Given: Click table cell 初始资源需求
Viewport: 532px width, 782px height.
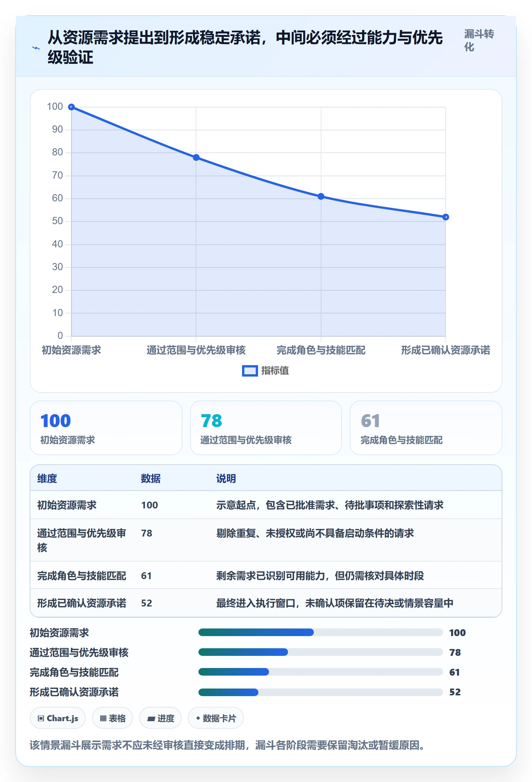Looking at the screenshot, I should click(x=67, y=505).
